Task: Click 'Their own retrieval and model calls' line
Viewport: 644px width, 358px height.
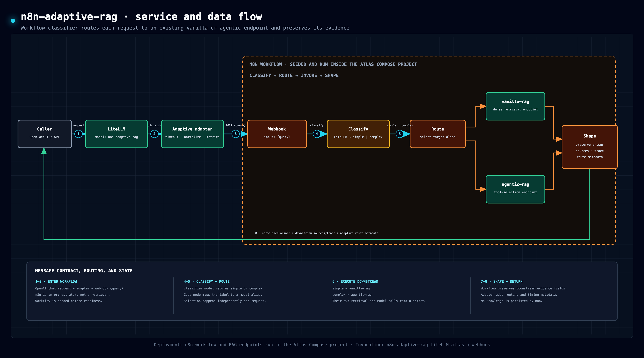Action: 379,301
